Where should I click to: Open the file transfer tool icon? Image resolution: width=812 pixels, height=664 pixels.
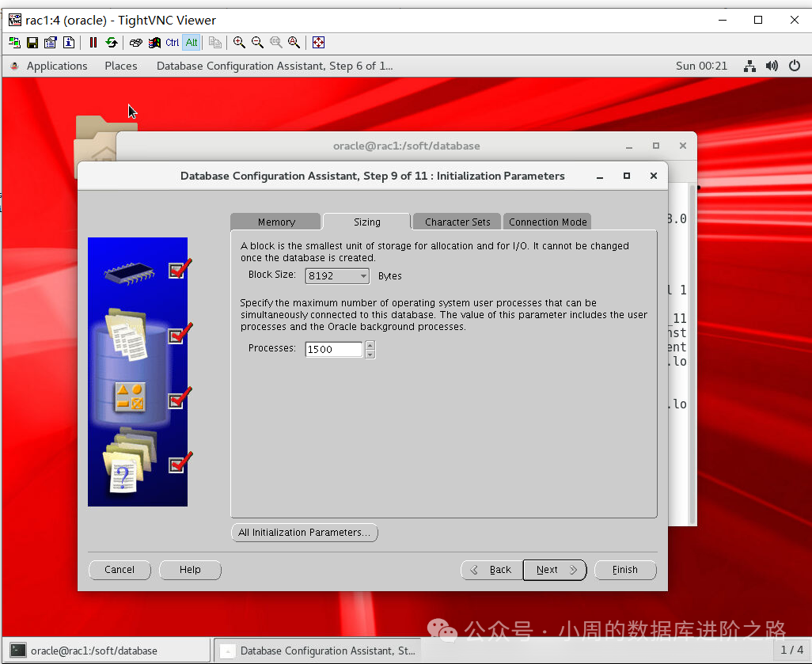tap(215, 43)
